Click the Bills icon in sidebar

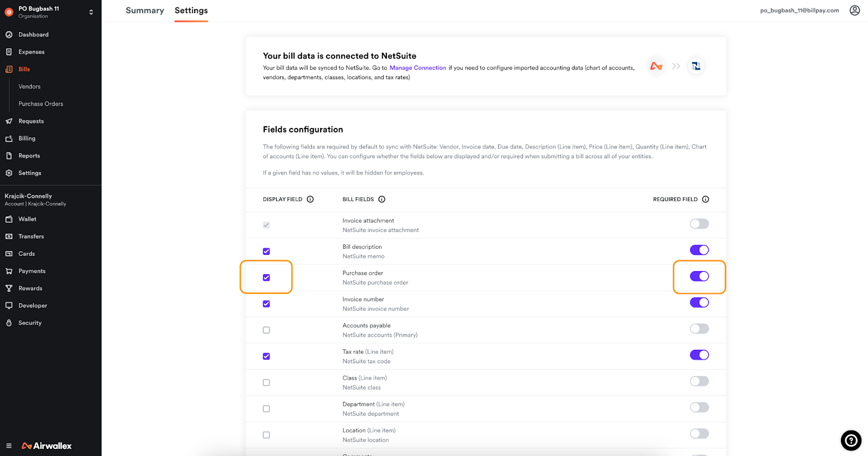tap(9, 69)
